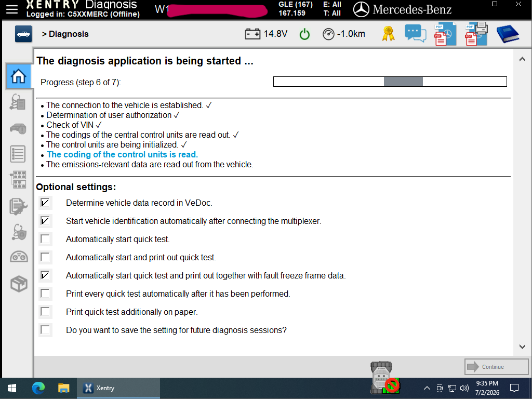Click the PDF print icon
The height and width of the screenshot is (399, 532).
476,34
